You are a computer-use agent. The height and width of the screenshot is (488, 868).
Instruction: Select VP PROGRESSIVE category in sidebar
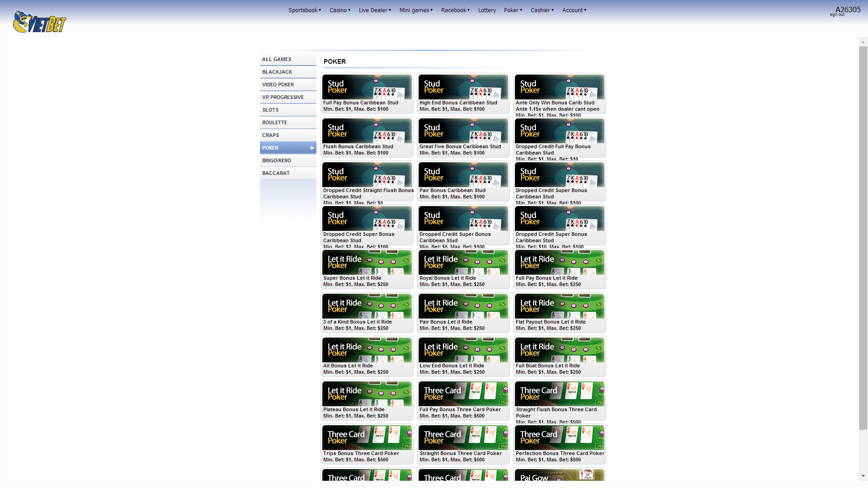pyautogui.click(x=288, y=97)
